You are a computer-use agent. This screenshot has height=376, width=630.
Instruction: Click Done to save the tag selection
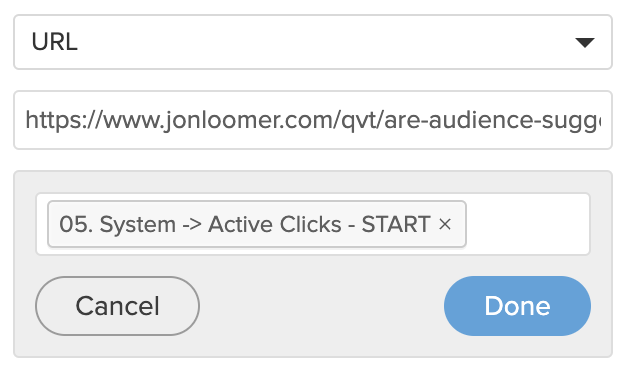(517, 306)
